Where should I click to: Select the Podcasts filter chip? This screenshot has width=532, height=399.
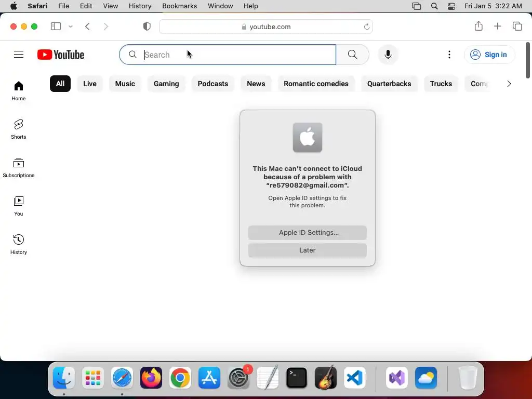click(x=212, y=84)
